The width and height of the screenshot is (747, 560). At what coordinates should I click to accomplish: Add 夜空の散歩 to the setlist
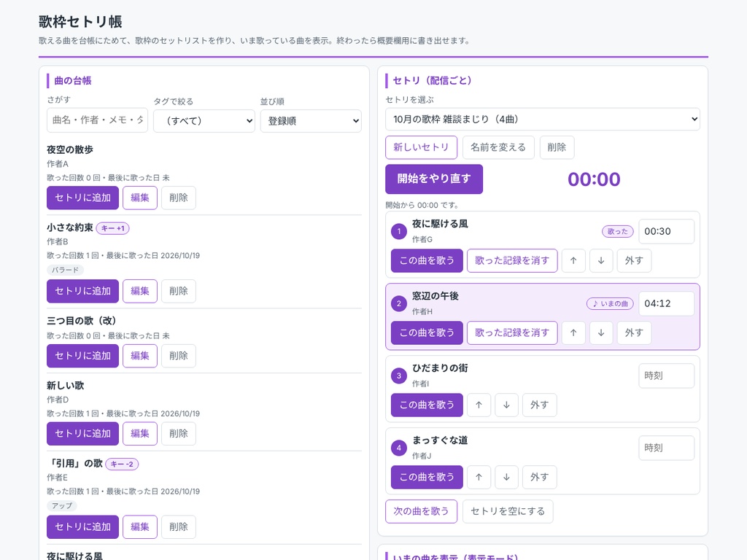pos(82,198)
